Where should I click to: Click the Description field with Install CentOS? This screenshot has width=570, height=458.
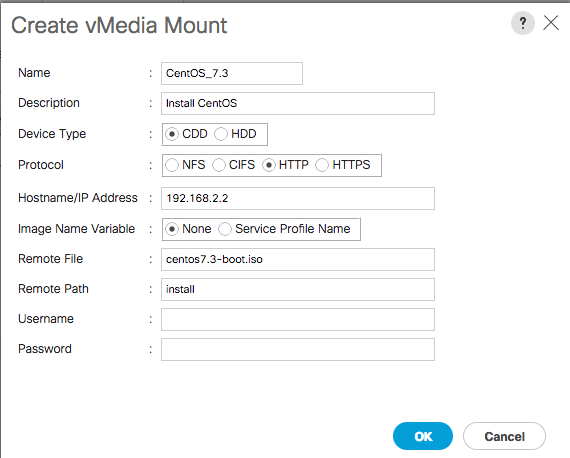298,104
